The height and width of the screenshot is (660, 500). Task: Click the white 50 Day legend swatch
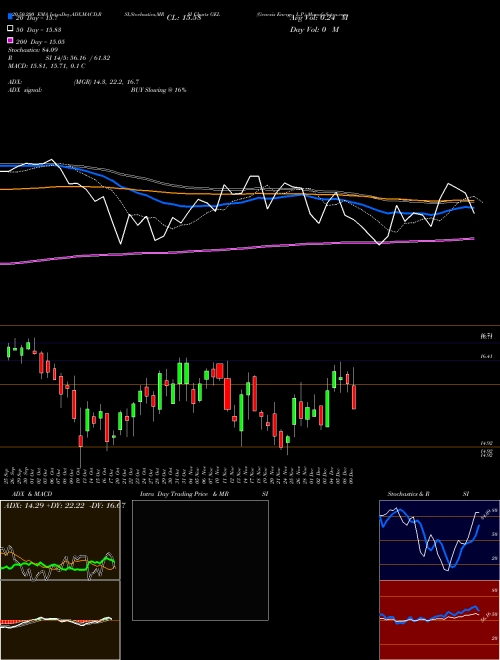click(x=11, y=28)
